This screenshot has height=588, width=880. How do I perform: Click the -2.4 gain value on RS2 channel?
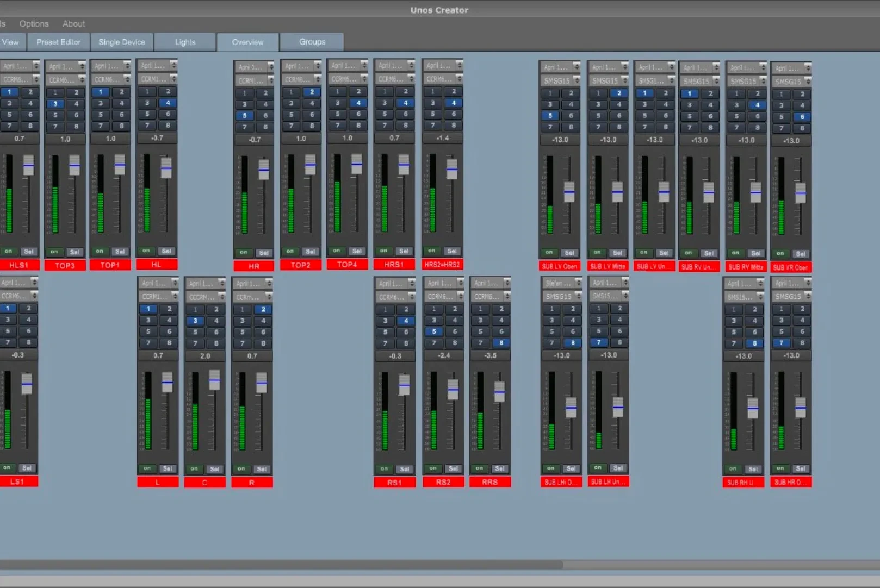tap(443, 355)
